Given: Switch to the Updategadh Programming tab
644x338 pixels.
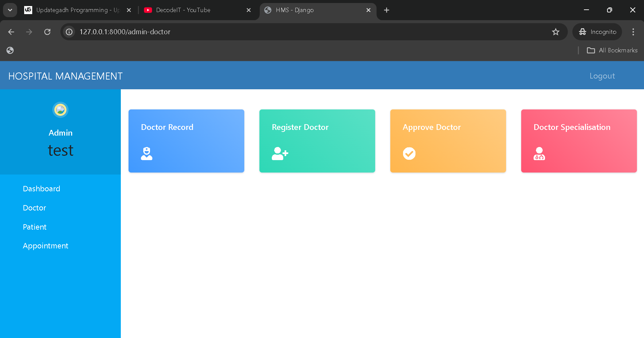Looking at the screenshot, I should [74, 10].
